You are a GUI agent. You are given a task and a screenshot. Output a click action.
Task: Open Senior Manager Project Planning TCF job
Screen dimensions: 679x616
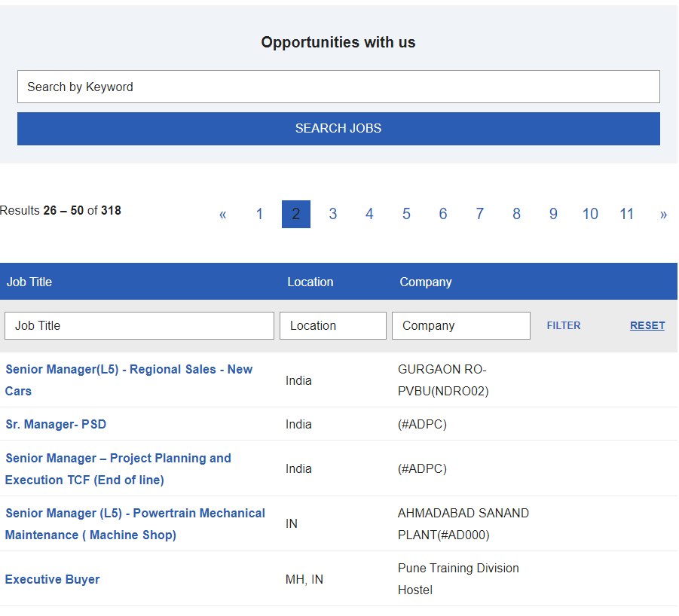pyautogui.click(x=118, y=469)
